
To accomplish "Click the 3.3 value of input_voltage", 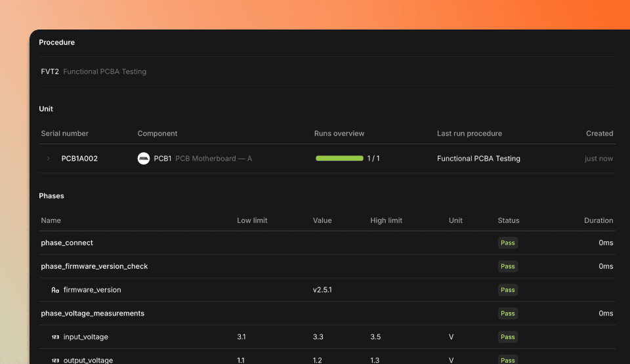I will (318, 336).
